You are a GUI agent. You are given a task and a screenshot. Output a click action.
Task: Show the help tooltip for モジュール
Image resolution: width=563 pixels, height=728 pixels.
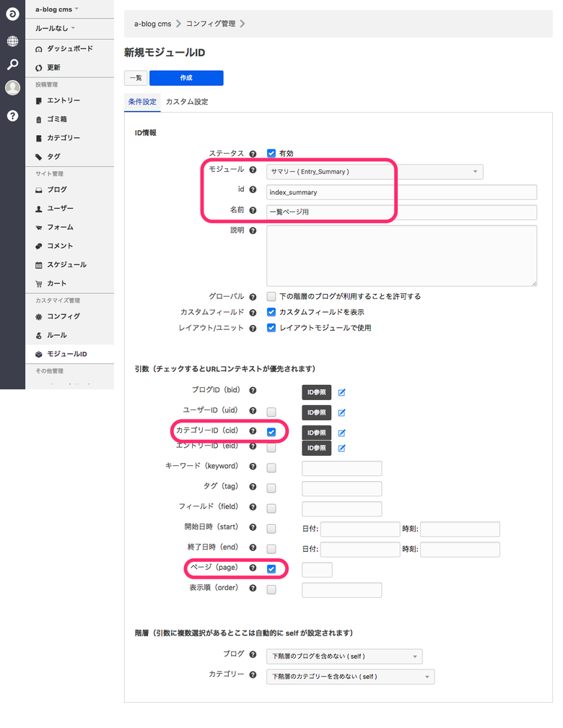tap(253, 170)
